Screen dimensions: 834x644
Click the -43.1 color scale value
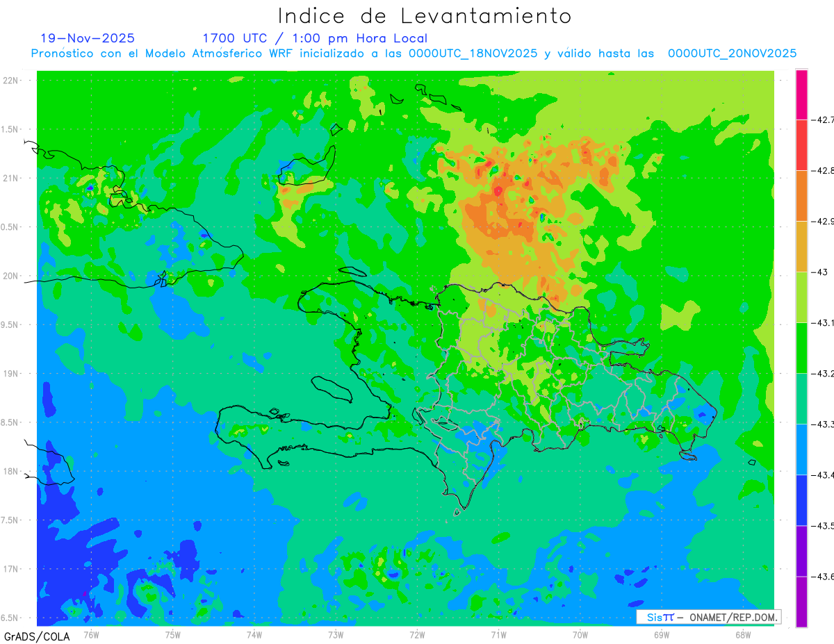[823, 323]
